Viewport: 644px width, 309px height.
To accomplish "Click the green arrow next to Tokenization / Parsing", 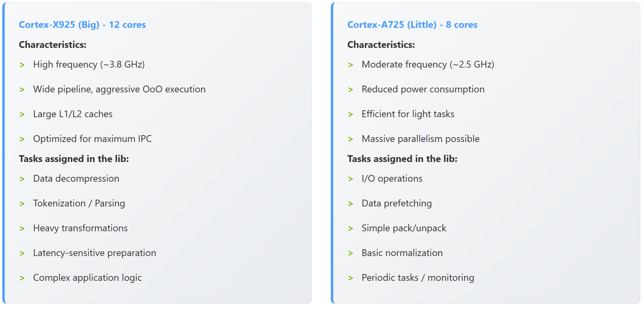I will [x=22, y=204].
